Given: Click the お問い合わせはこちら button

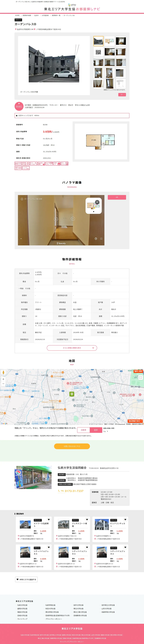Looking at the screenshot, I should click(72, 446).
